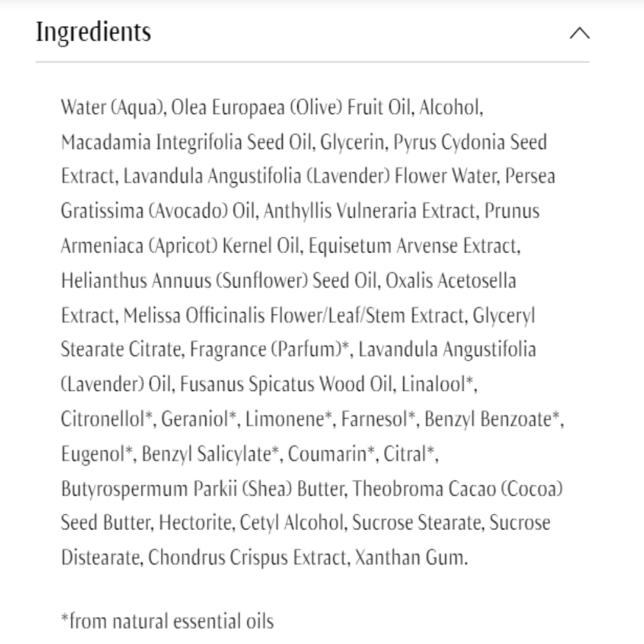Click "Chondrus Crispus Extract" text
This screenshot has height=644, width=644.
(x=247, y=557)
